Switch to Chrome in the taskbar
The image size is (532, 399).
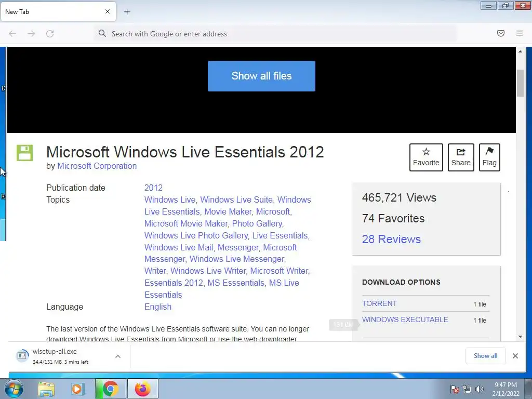pos(110,389)
